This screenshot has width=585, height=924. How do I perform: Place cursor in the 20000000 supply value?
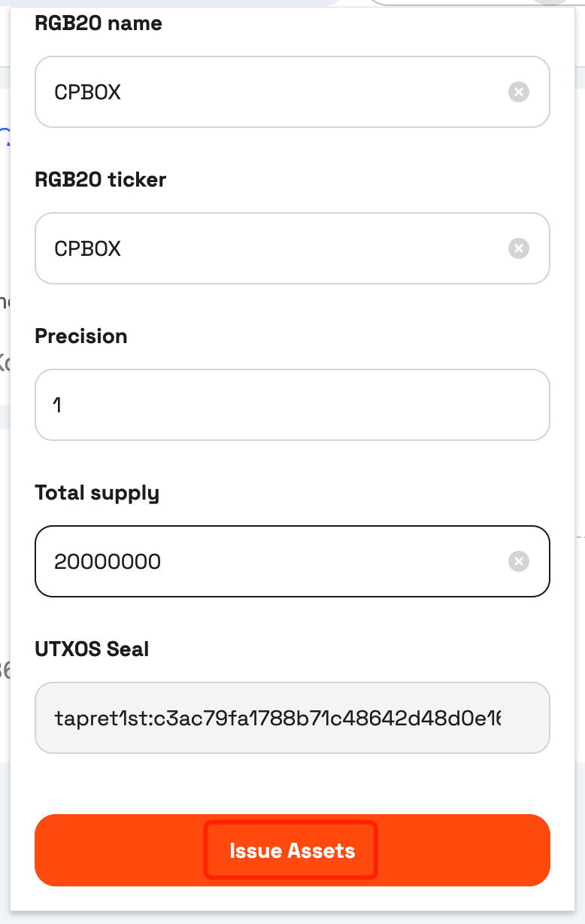[108, 561]
